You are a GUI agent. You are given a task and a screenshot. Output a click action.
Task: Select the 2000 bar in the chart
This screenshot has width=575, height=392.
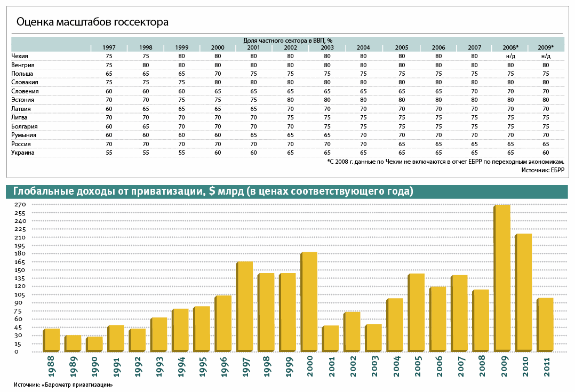tap(310, 301)
